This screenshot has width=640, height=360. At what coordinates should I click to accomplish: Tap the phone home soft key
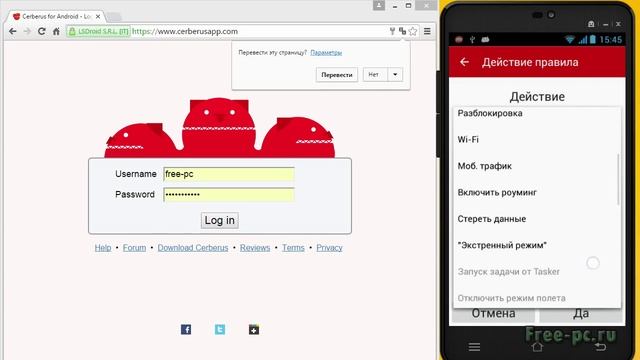click(x=537, y=347)
